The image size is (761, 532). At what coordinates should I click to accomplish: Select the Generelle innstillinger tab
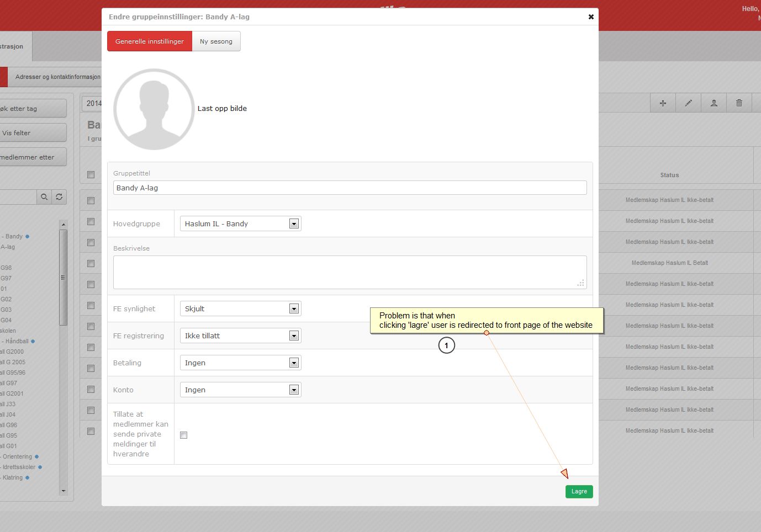click(150, 41)
